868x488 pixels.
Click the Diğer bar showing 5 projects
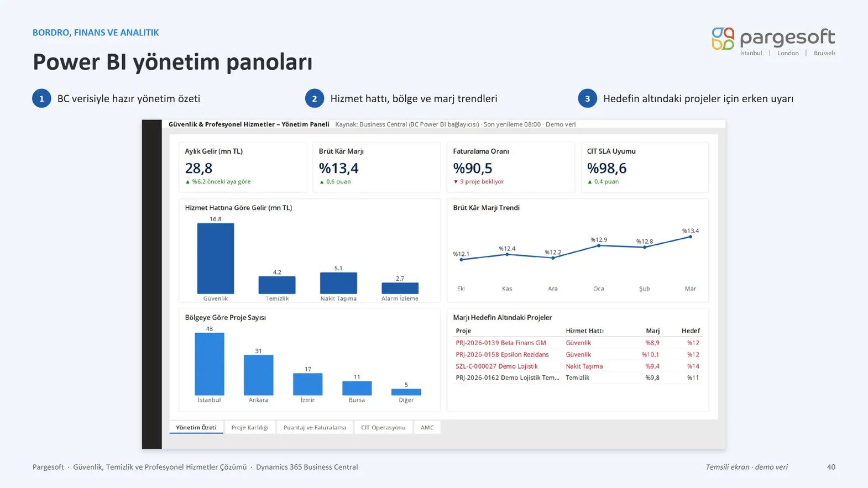pyautogui.click(x=406, y=392)
